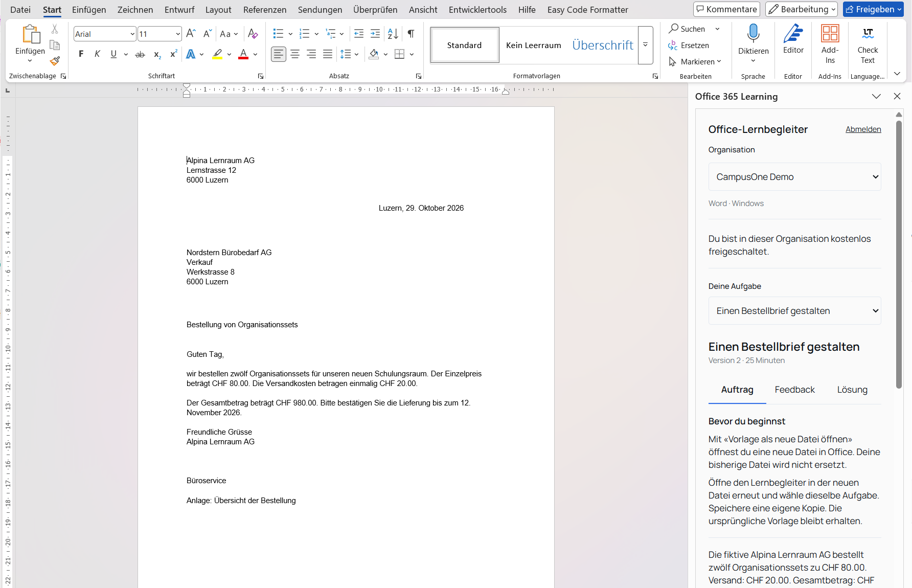Open the font name dropdown showing Arial
Image resolution: width=912 pixels, height=588 pixels.
[x=133, y=34]
